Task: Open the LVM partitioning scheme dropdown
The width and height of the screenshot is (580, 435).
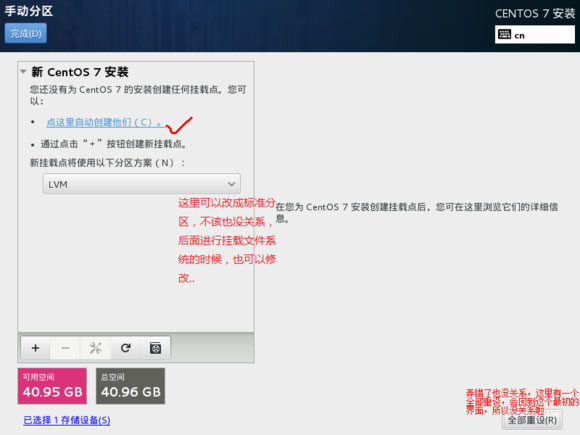Action: point(142,184)
